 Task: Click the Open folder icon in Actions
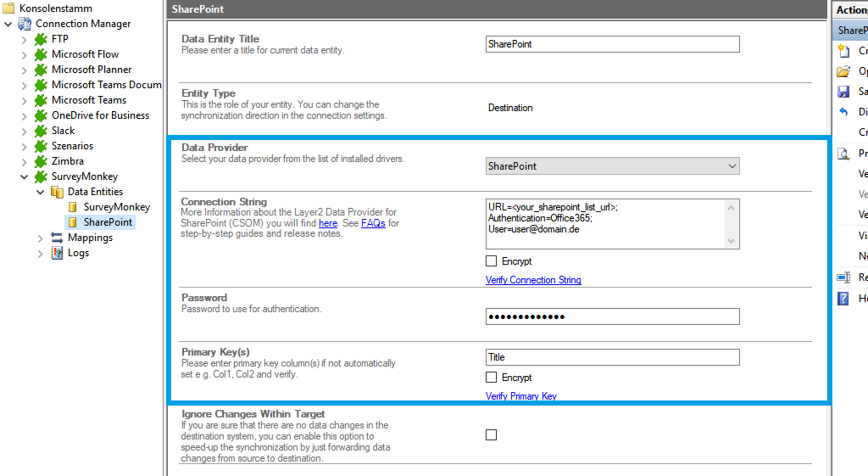(843, 71)
